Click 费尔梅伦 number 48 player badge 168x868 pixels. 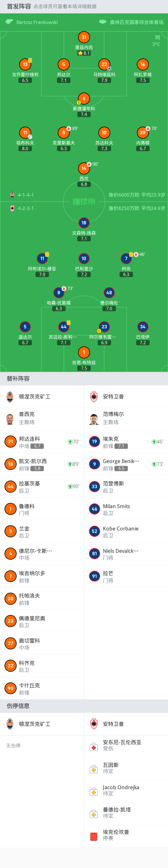[109, 292]
